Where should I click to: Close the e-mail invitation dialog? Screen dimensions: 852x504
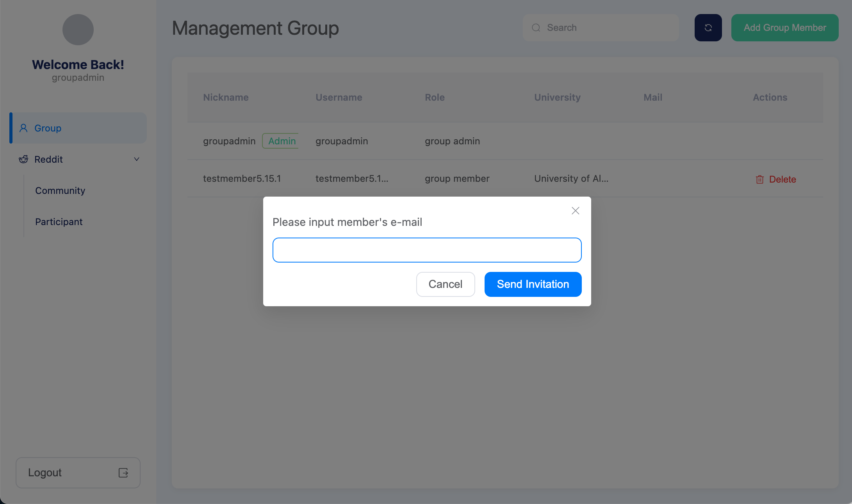575,211
